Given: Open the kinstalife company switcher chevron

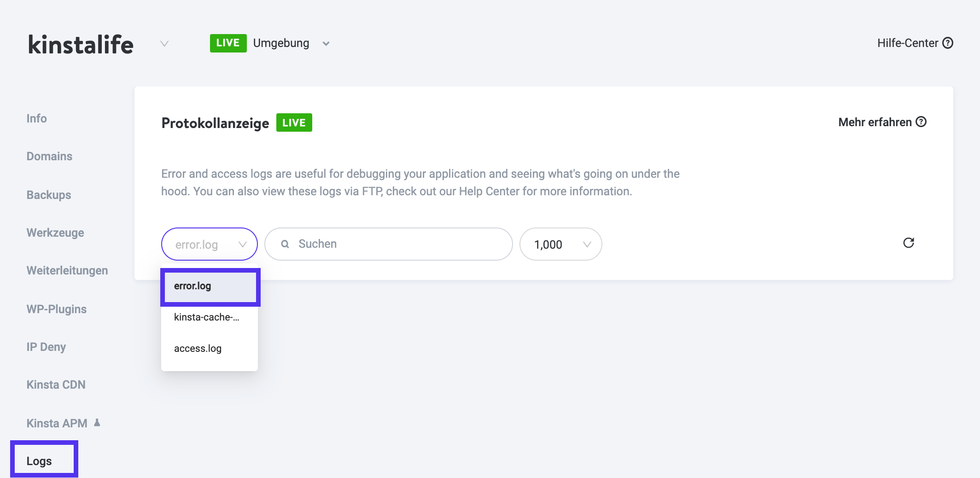Looking at the screenshot, I should 164,44.
